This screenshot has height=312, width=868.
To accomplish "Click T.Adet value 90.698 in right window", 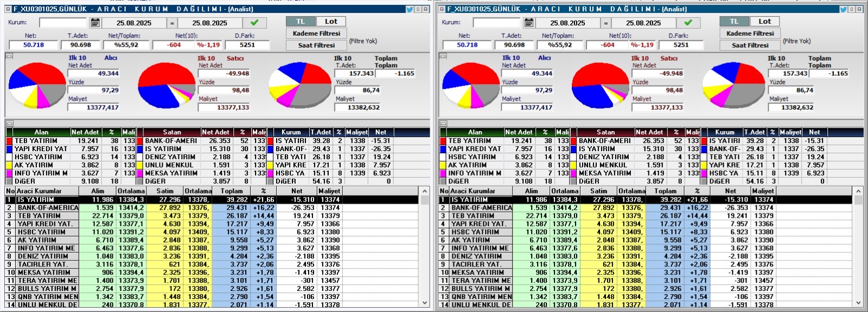I will 514,45.
